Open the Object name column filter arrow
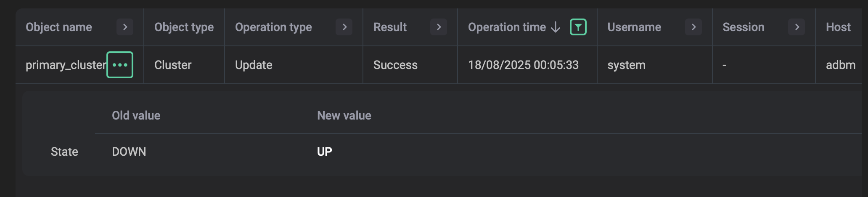The image size is (868, 197). coord(125,27)
